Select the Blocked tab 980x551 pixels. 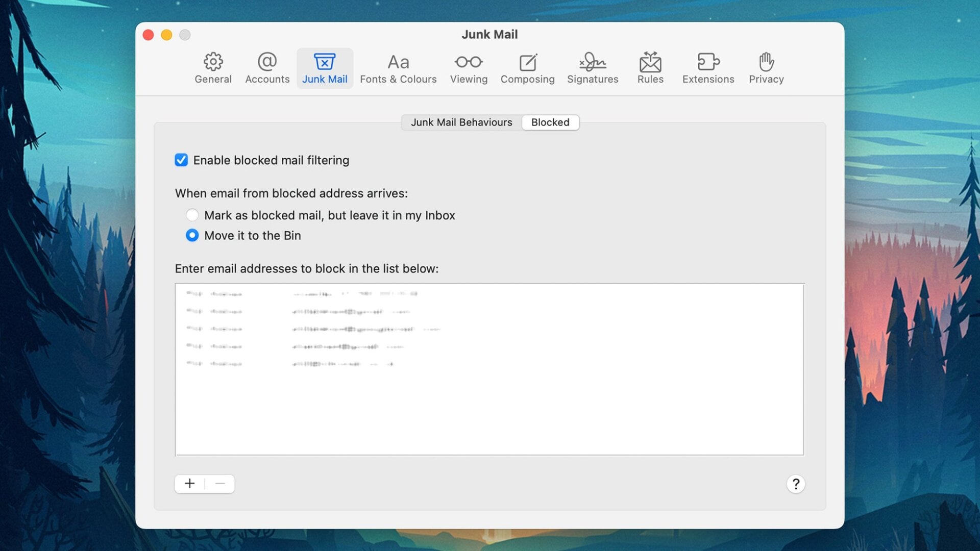550,122
